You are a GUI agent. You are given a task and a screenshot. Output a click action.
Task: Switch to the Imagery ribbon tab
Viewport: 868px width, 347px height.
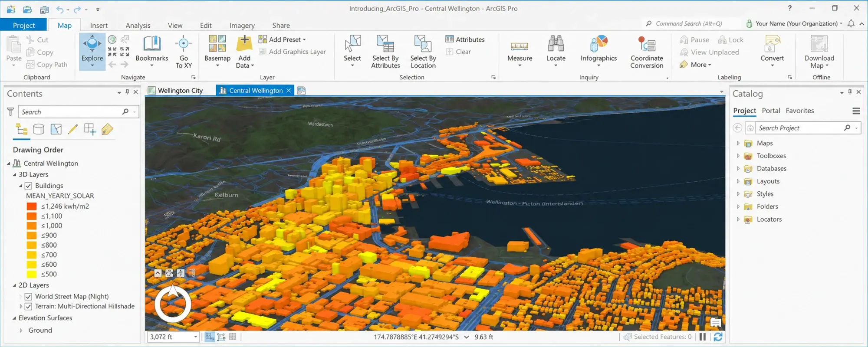242,25
